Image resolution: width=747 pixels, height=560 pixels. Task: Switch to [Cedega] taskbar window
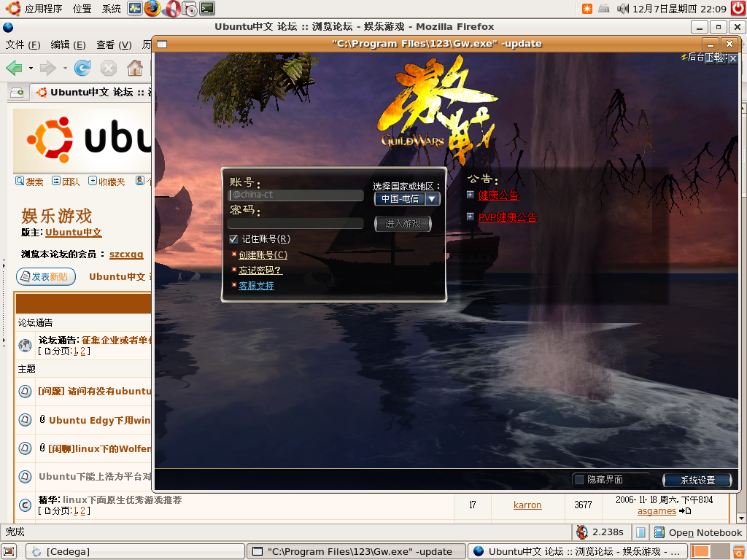[135, 551]
